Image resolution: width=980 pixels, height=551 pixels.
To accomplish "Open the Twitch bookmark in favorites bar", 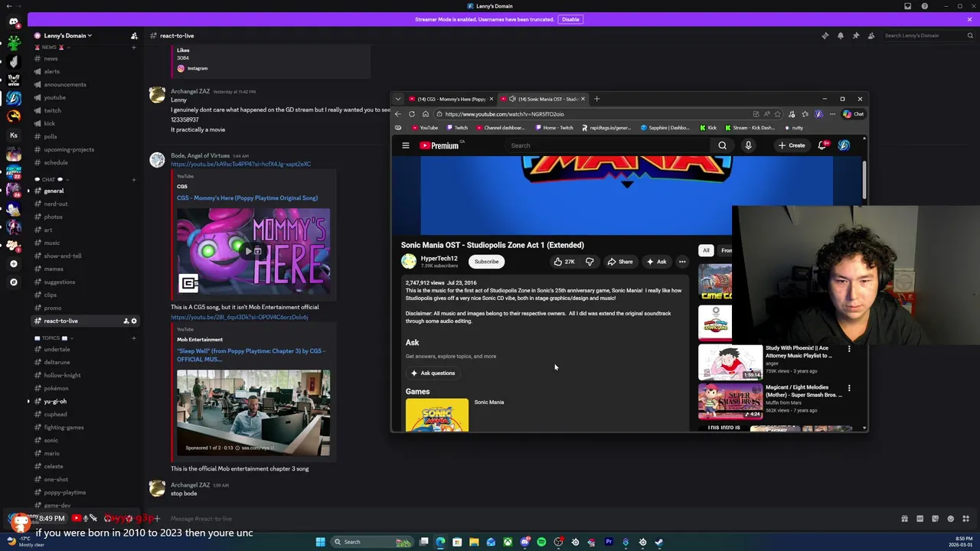I will pyautogui.click(x=457, y=128).
